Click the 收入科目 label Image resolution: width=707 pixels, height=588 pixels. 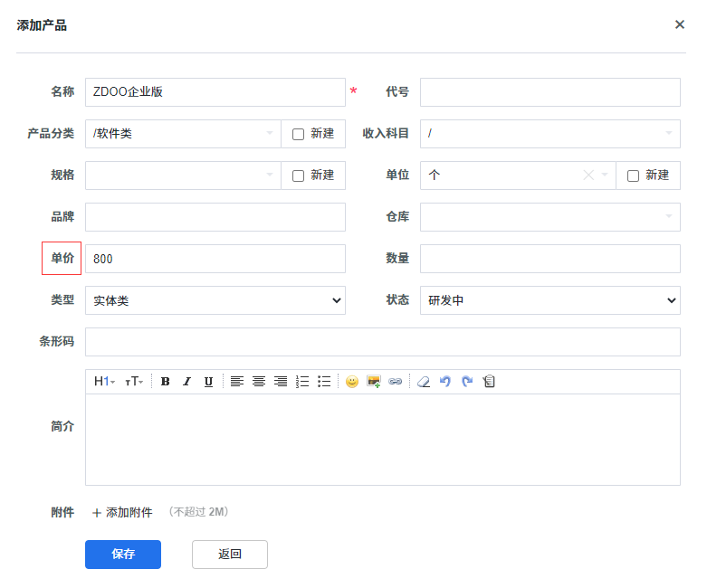click(386, 133)
